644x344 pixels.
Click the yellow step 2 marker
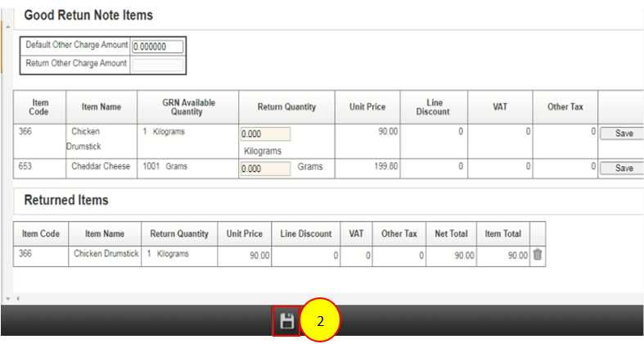pos(321,322)
